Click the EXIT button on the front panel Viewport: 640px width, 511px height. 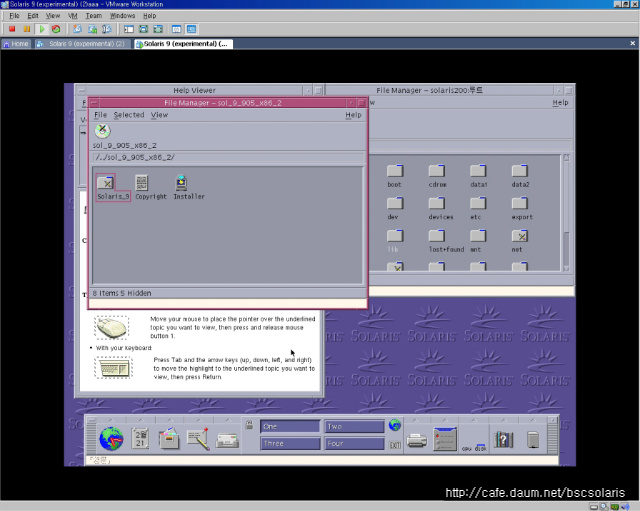point(395,445)
